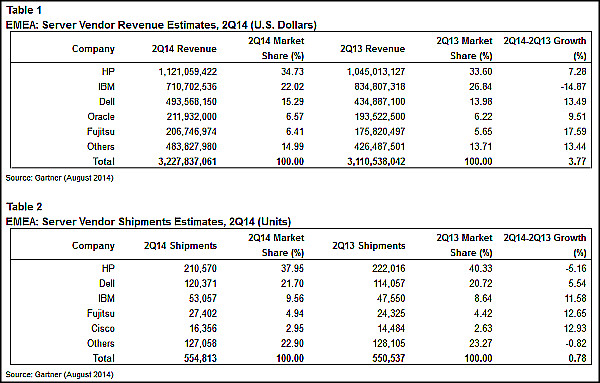This screenshot has height=383, width=600.
Task: Select 2Q13 total shipments 550,537
Action: pyautogui.click(x=389, y=358)
